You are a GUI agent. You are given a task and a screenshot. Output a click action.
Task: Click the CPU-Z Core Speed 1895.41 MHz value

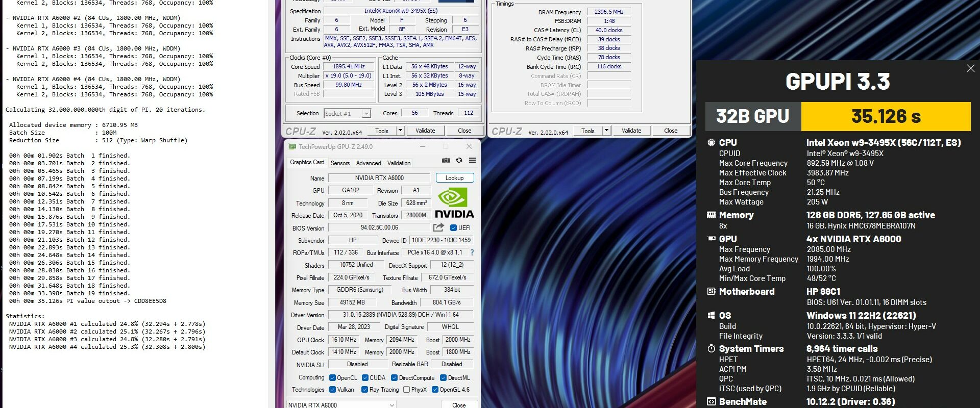point(349,66)
